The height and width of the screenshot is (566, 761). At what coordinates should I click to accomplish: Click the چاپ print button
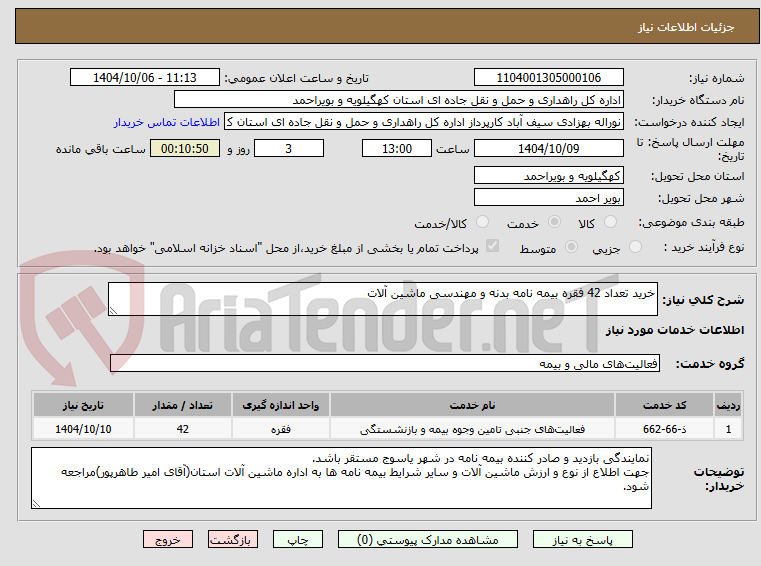coord(298,539)
